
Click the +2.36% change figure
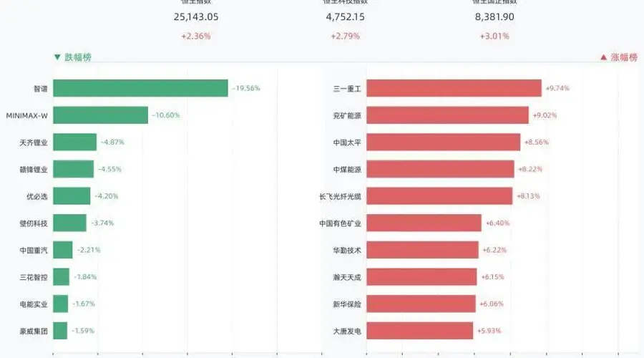196,37
